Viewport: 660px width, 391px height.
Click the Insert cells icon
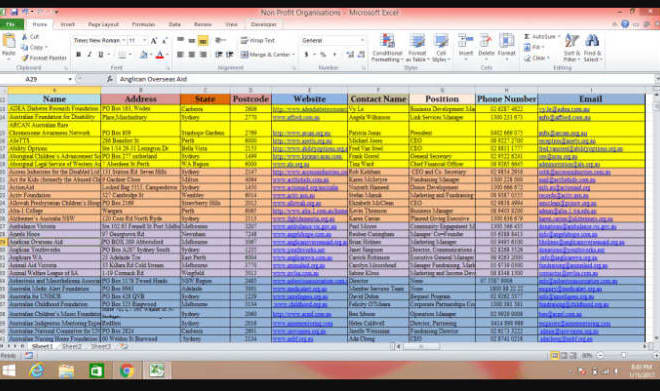[x=466, y=41]
